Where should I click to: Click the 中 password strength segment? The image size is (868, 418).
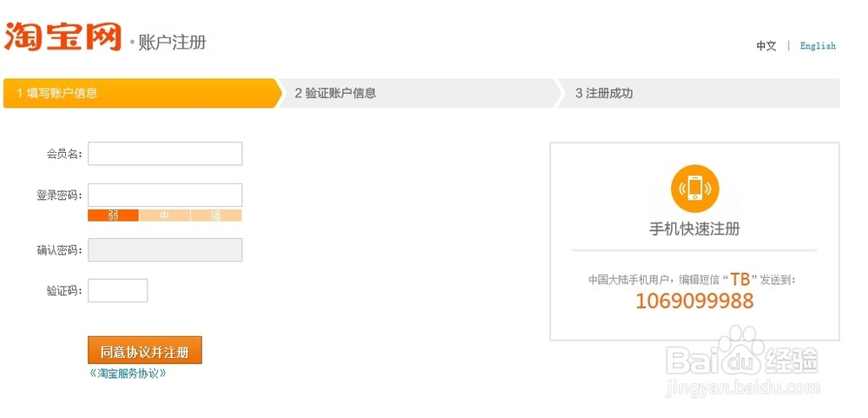[x=165, y=216]
